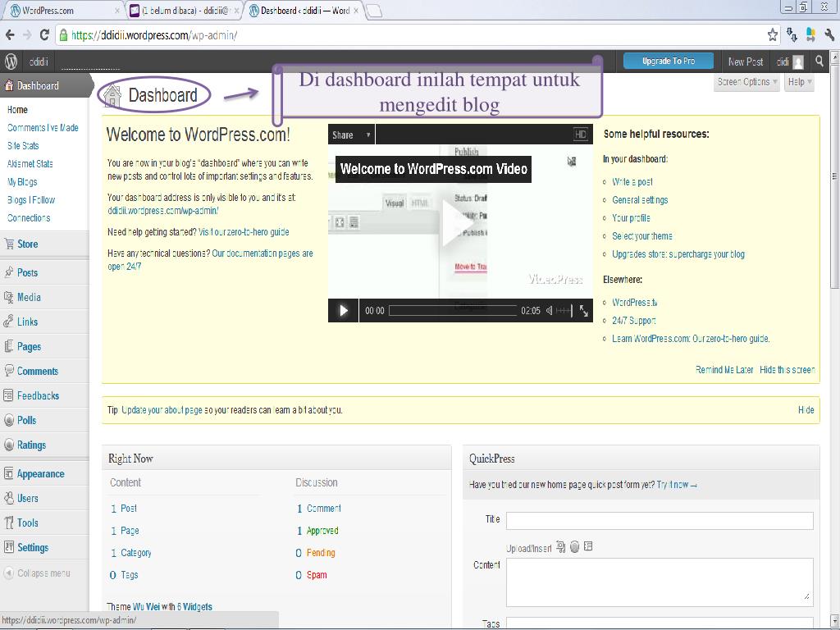The height and width of the screenshot is (630, 840).
Task: Hide the tip notice
Action: [x=806, y=410]
